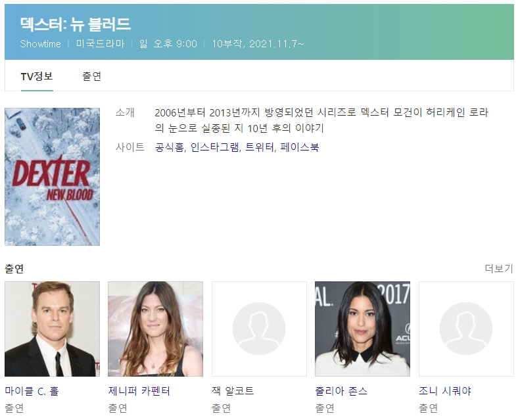520x420 pixels.
Task: Click 마이클 C. 홀 cast photo
Action: click(52, 329)
